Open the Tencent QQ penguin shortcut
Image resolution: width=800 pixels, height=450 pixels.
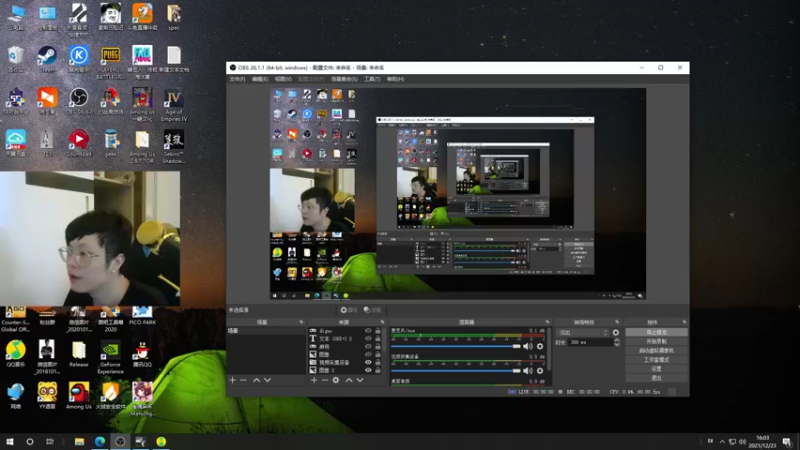tap(142, 354)
